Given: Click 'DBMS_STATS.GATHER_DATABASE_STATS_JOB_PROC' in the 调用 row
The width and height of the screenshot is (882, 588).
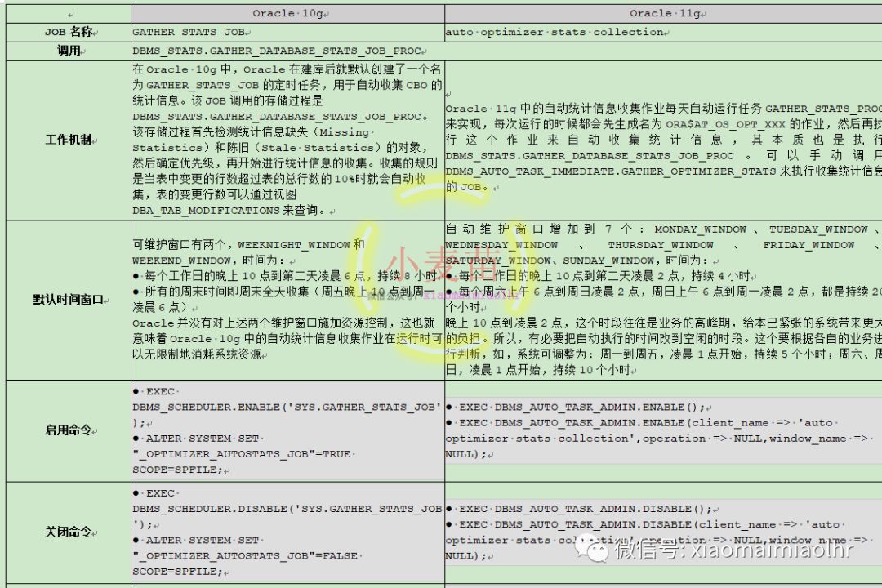Looking at the screenshot, I should (x=277, y=51).
